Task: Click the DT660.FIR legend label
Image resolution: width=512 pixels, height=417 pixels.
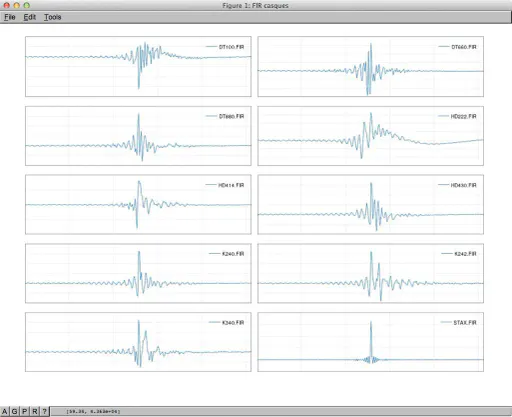Action: tap(464, 47)
